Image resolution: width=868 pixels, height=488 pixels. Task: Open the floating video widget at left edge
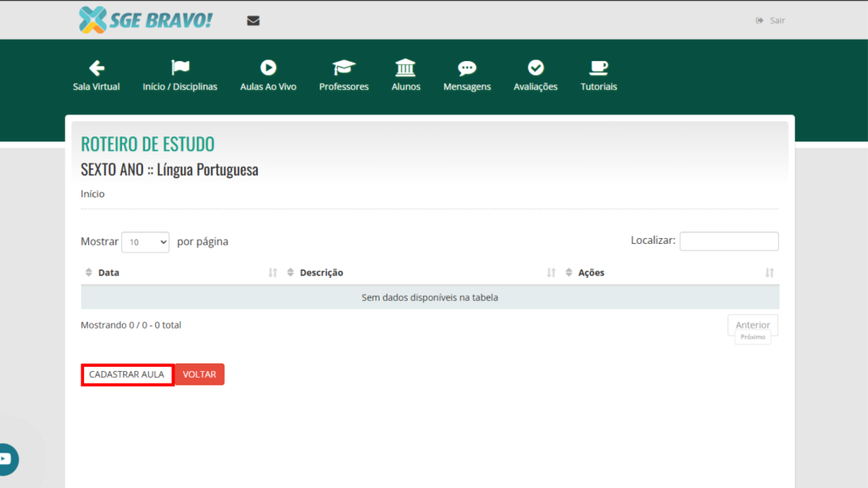[x=6, y=459]
